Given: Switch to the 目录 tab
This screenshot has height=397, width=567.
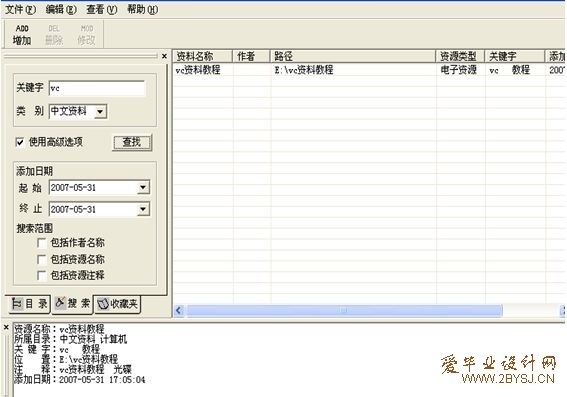Looking at the screenshot, I should pyautogui.click(x=29, y=304).
